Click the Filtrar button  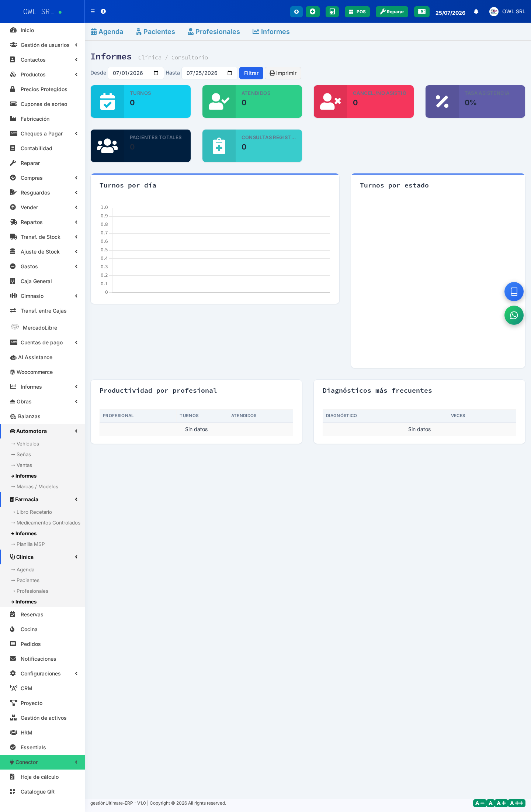point(251,73)
